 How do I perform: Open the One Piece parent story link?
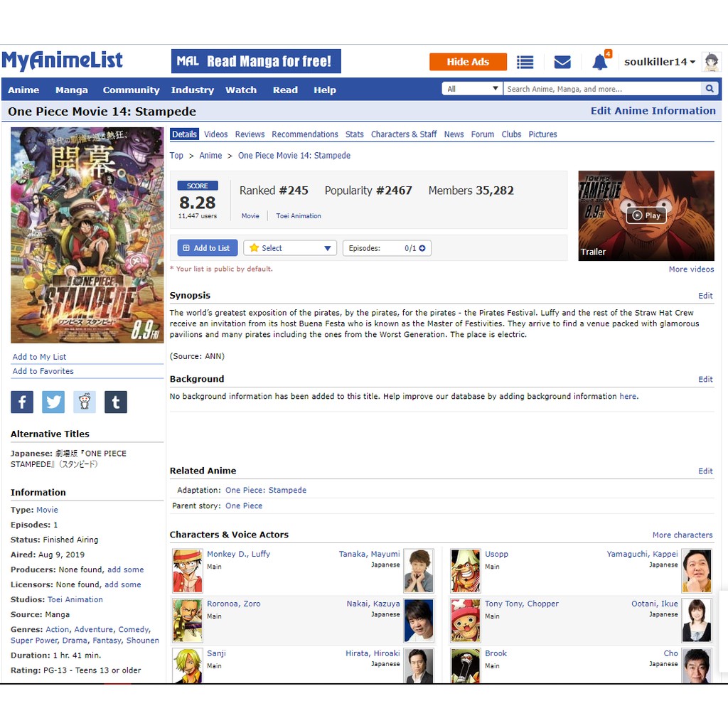coord(244,506)
